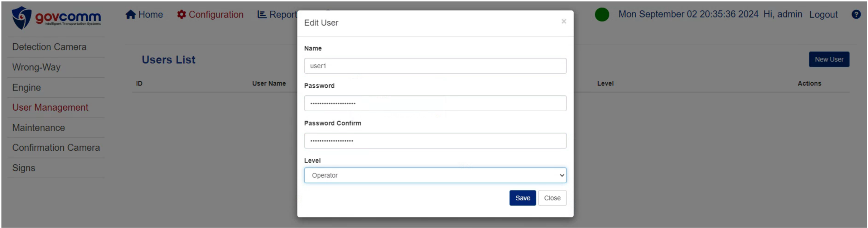Click the Name field containing user1
Image resolution: width=868 pixels, height=228 pixels.
pyautogui.click(x=435, y=66)
